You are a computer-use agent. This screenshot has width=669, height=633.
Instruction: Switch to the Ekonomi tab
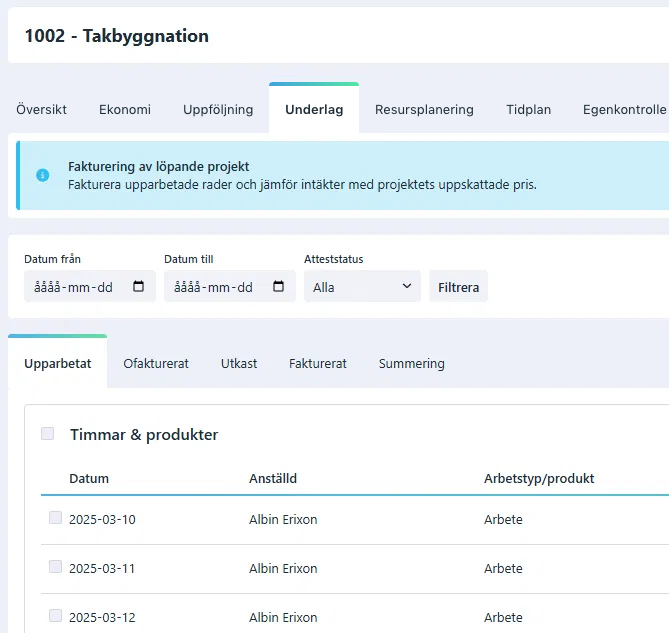coord(125,110)
